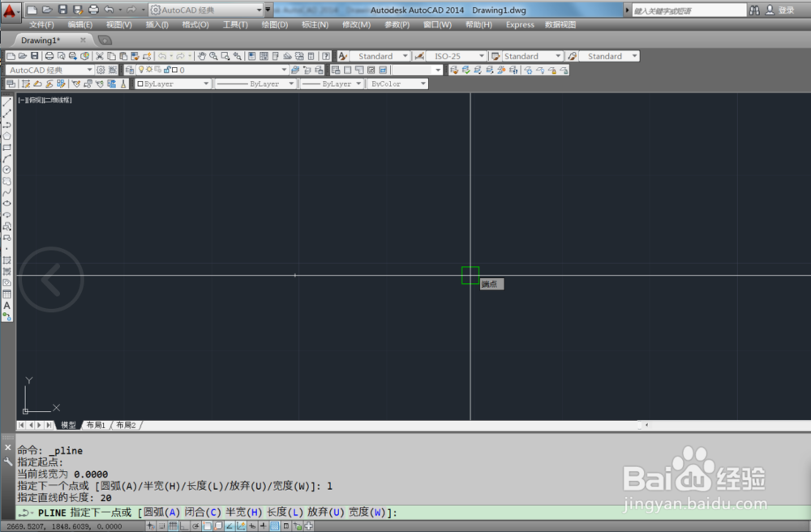Choose the 放弃(U) option in command line
Viewport: 811px width, 532px height.
click(326, 513)
